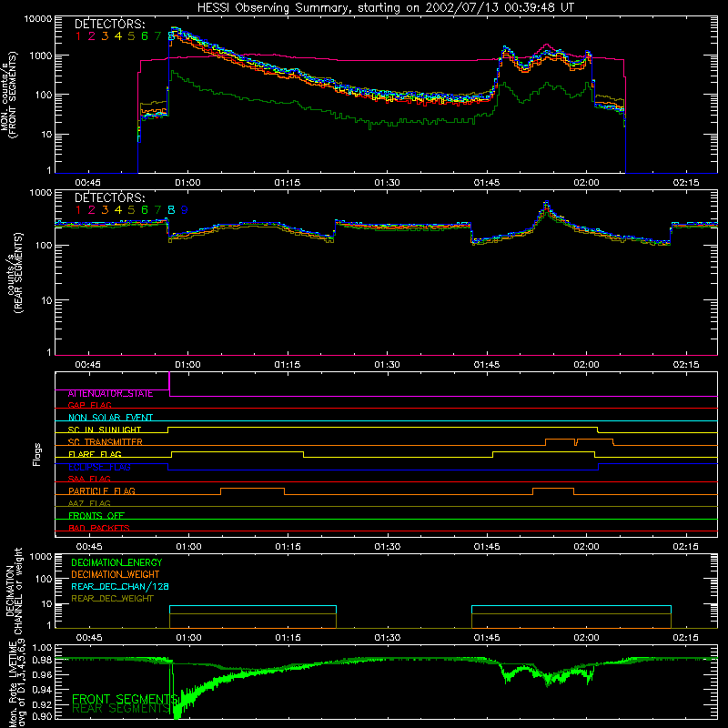Click the cyan REAR_DEC_CHAN bar near 01:00

(253, 606)
